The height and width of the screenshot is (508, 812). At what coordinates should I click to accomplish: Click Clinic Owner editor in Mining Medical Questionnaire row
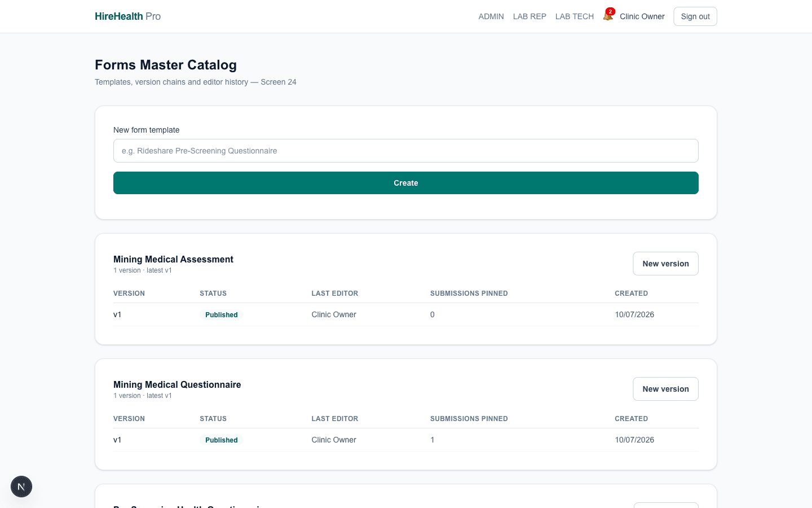pos(334,440)
